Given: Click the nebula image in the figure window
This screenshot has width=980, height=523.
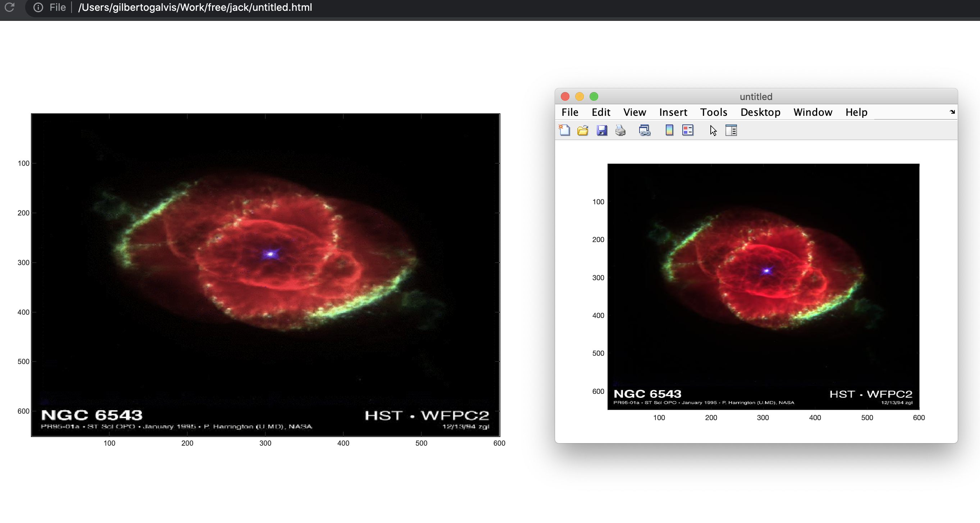Looking at the screenshot, I should [763, 287].
